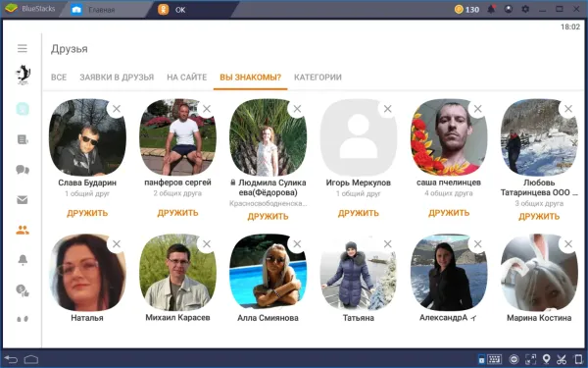Toggle the fullscreen icon in bottom bar
Viewport: 588px width, 368px height.
[530, 359]
